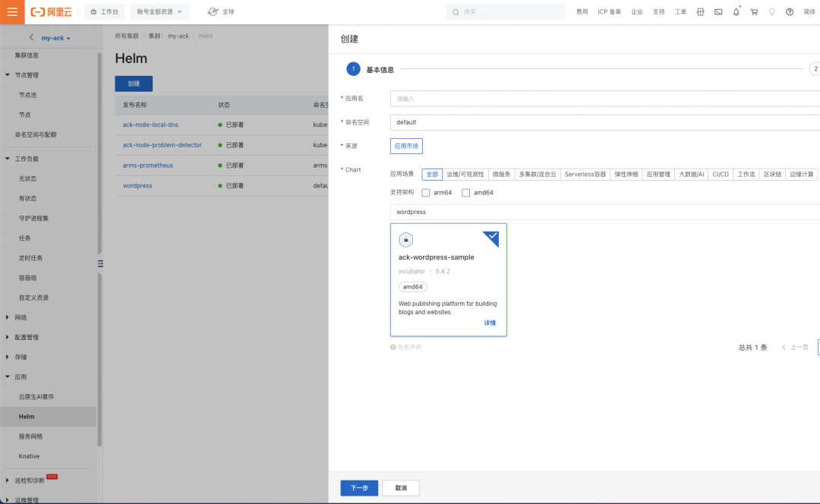Open the help question mark icon

[789, 11]
